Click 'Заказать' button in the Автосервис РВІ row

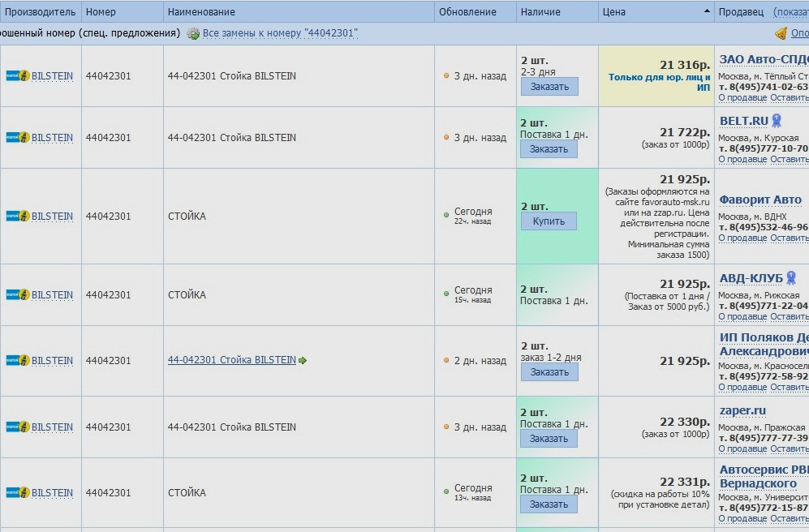point(549,504)
